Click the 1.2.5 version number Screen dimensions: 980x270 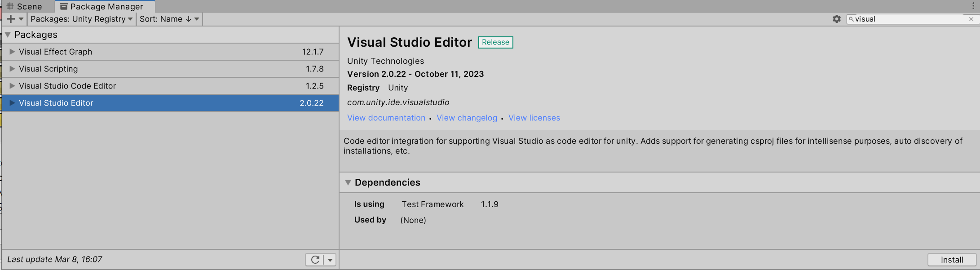315,86
